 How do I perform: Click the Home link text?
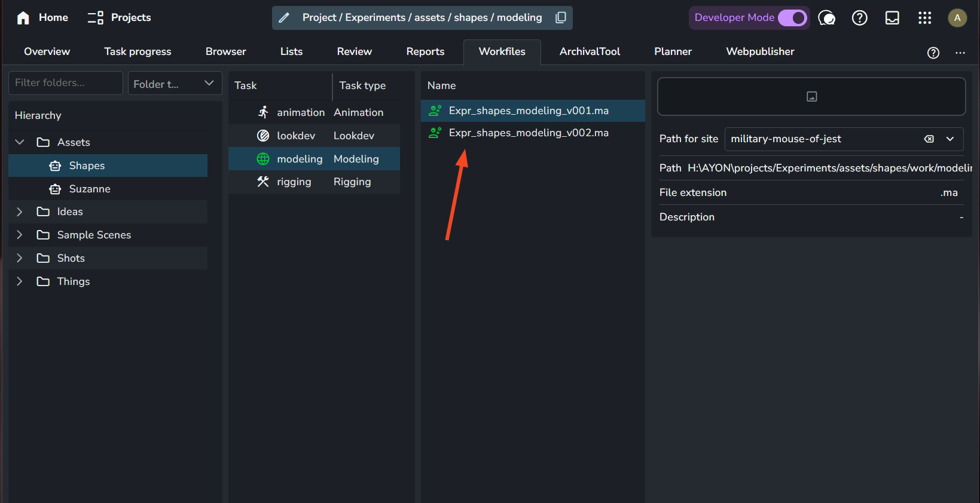coord(53,18)
